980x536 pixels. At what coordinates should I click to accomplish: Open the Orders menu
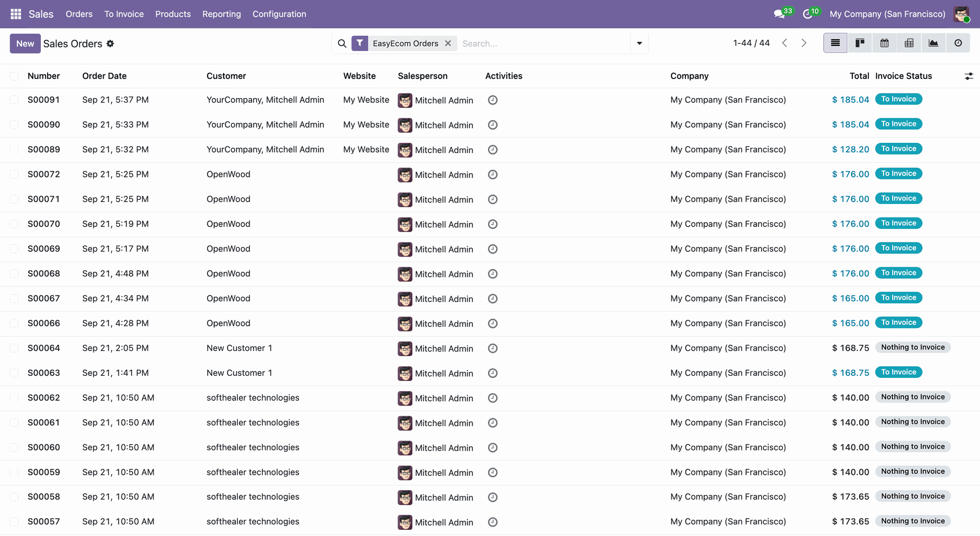pyautogui.click(x=79, y=14)
